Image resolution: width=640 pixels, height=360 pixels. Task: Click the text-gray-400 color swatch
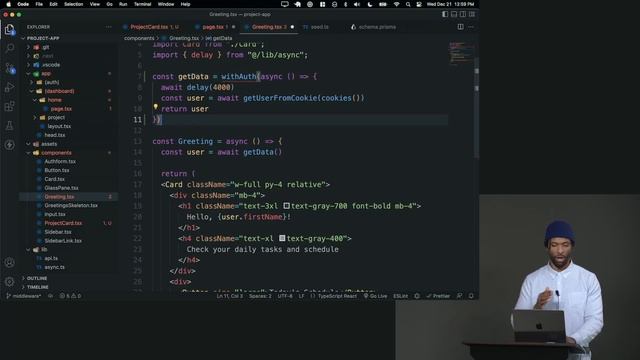point(282,238)
